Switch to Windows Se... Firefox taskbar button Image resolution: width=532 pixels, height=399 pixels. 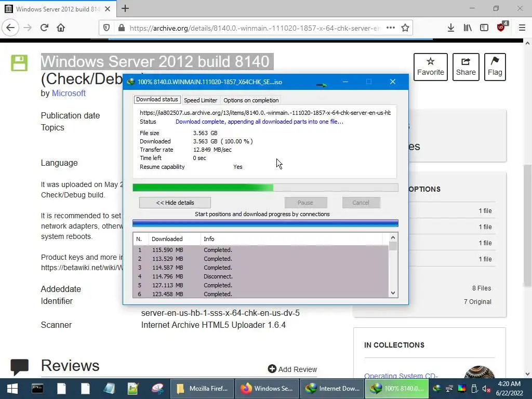coord(267,389)
